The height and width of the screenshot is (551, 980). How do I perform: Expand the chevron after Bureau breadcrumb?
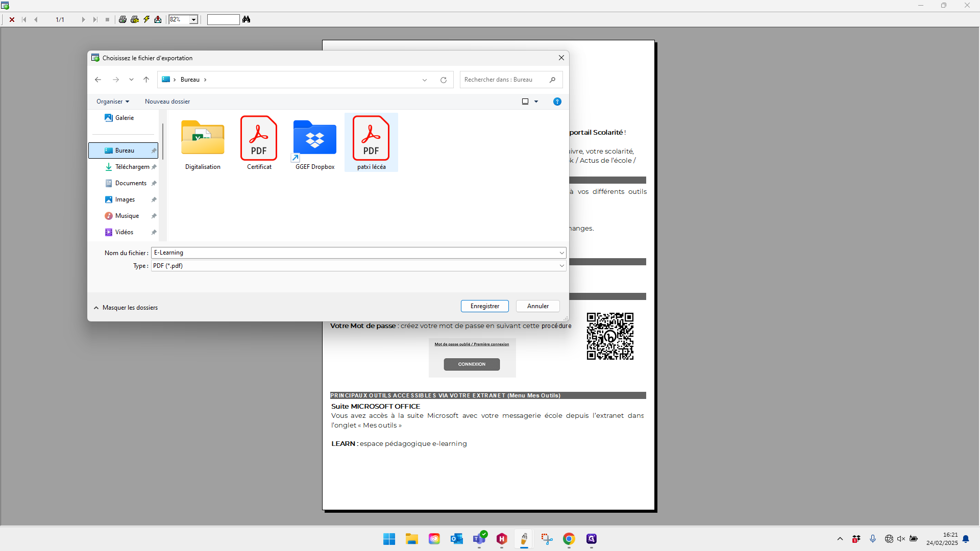coord(205,80)
